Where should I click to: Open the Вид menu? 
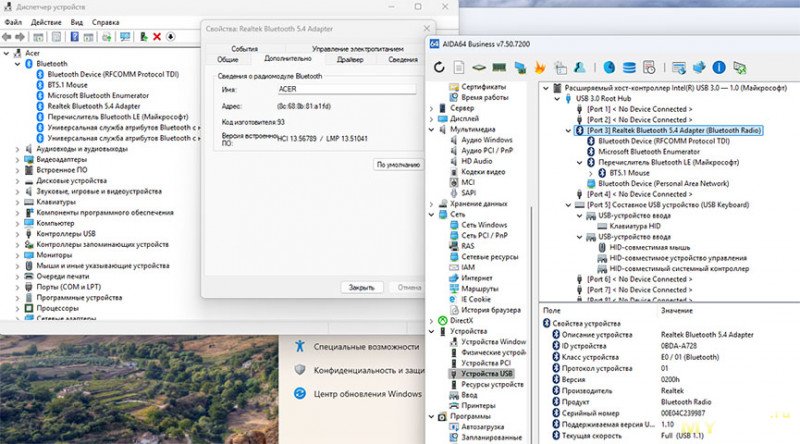point(77,22)
